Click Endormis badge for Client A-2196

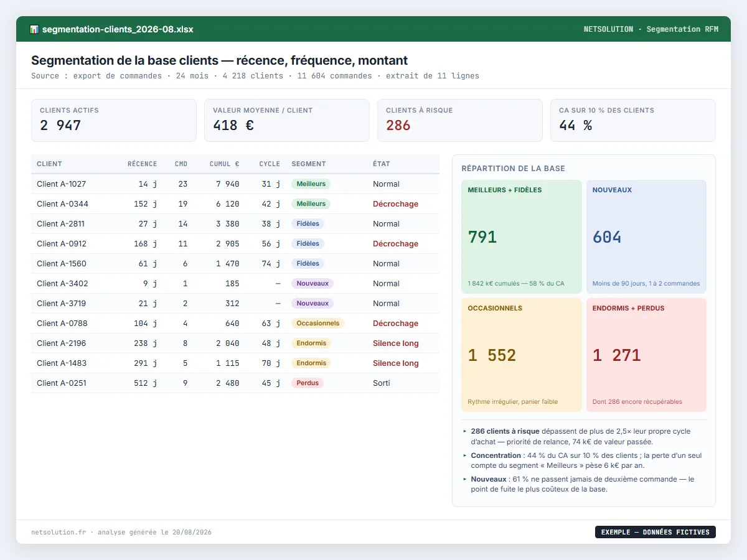(x=311, y=343)
